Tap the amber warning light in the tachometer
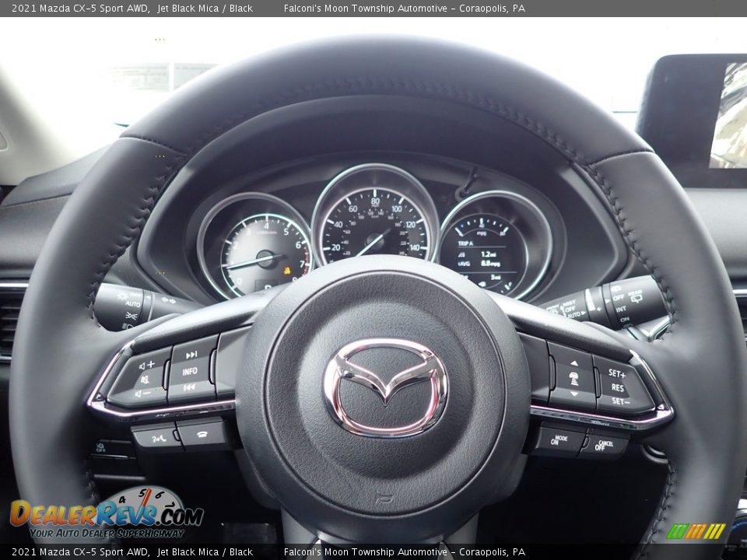This screenshot has height=560, width=747. tap(287, 271)
